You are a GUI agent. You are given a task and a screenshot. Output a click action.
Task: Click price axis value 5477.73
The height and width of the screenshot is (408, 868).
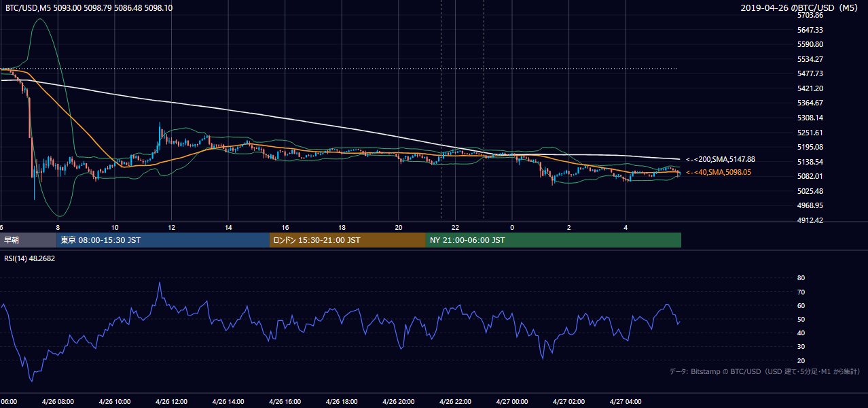pyautogui.click(x=810, y=73)
